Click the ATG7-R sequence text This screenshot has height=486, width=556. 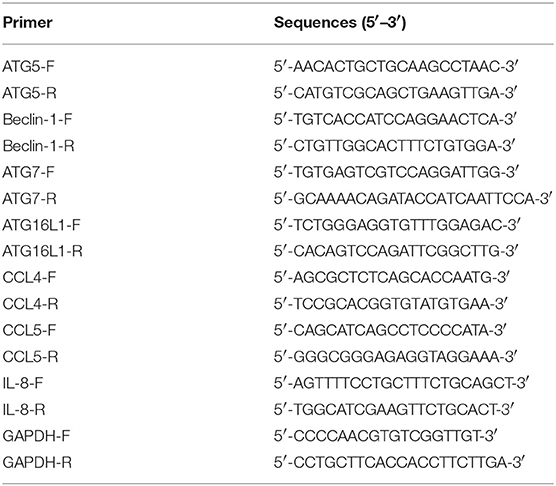tap(413, 199)
